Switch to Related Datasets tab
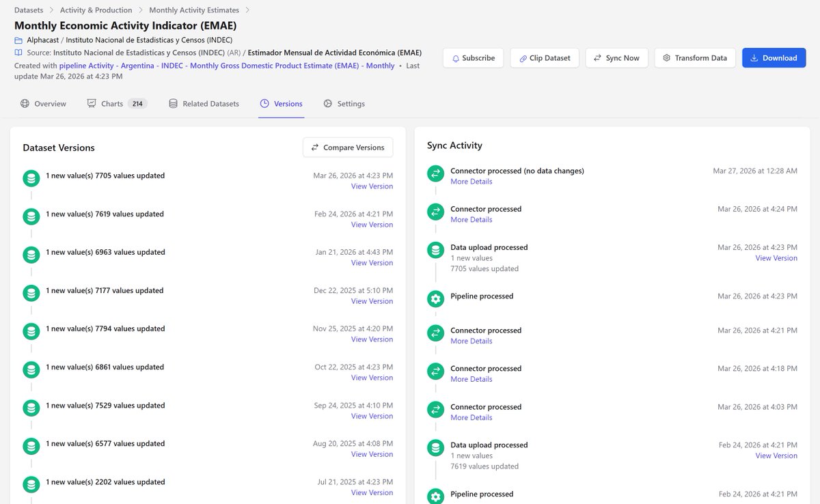The width and height of the screenshot is (820, 504). click(x=204, y=104)
